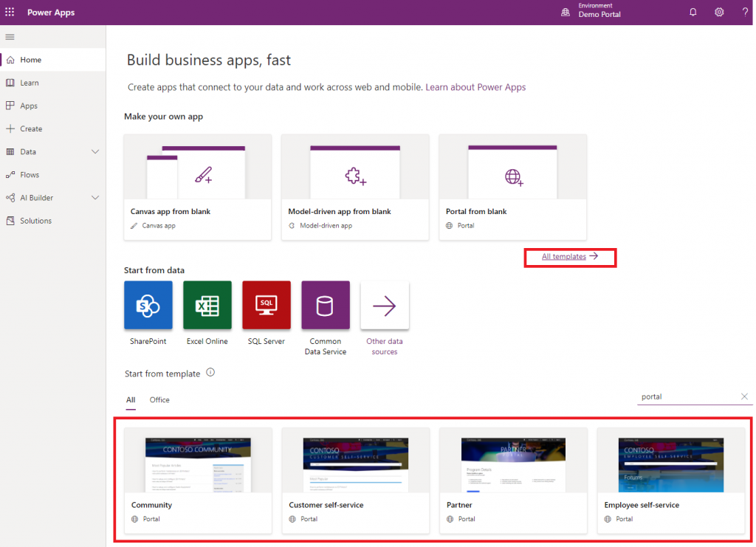Image resolution: width=756 pixels, height=547 pixels.
Task: Switch to the Office template tab
Action: [159, 399]
